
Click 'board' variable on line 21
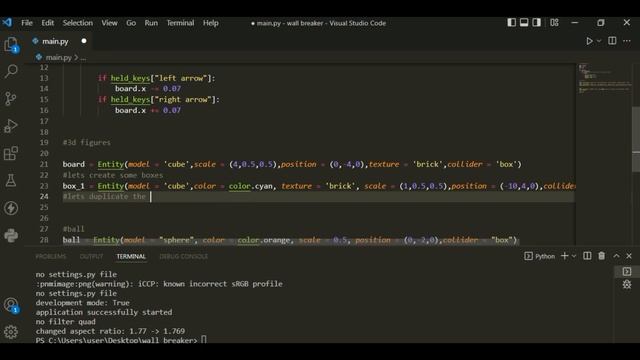pos(73,164)
